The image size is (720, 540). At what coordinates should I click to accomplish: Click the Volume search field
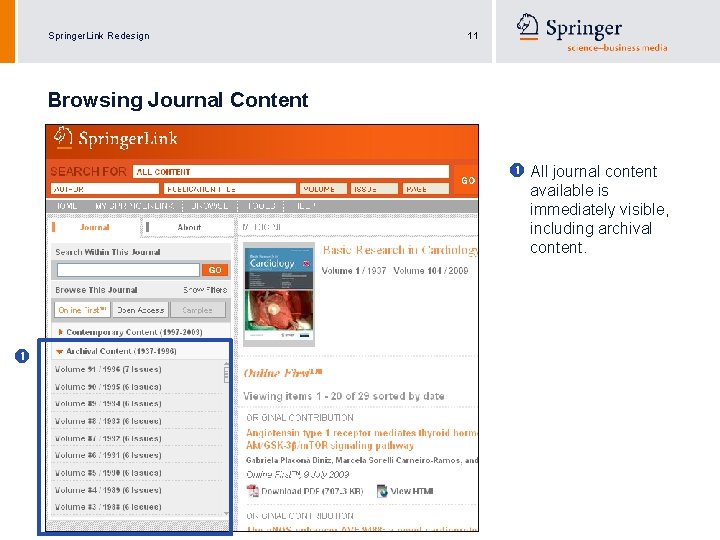[323, 189]
